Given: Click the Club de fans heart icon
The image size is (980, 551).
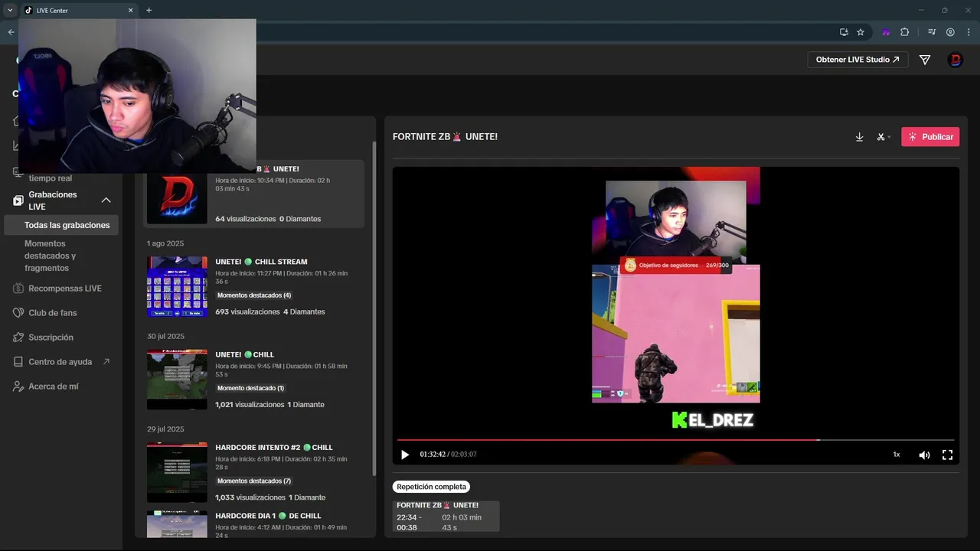Looking at the screenshot, I should [x=18, y=313].
